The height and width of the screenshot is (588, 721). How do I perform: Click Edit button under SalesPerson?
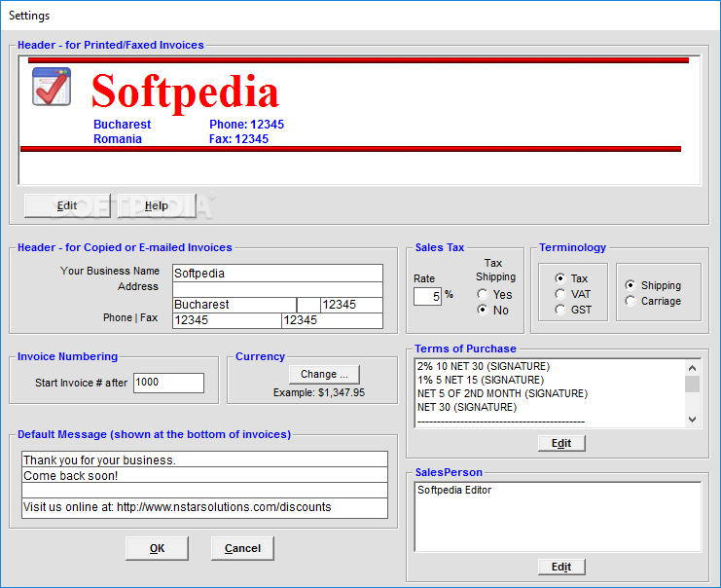point(561,567)
